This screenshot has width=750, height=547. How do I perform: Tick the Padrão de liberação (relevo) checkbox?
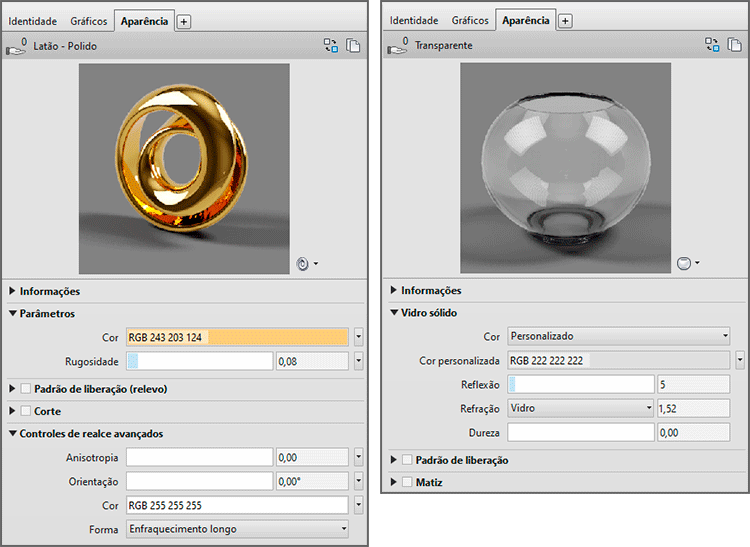[x=26, y=388]
